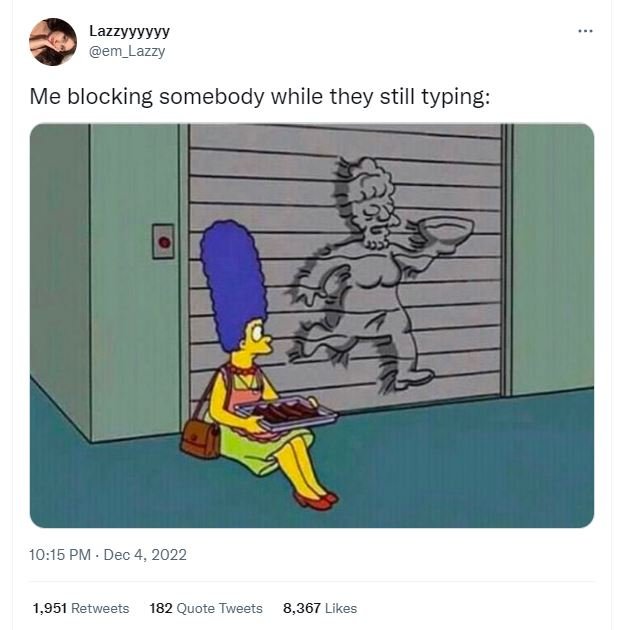Click Marge's brown purse
The height and width of the screenshot is (630, 622).
200,439
